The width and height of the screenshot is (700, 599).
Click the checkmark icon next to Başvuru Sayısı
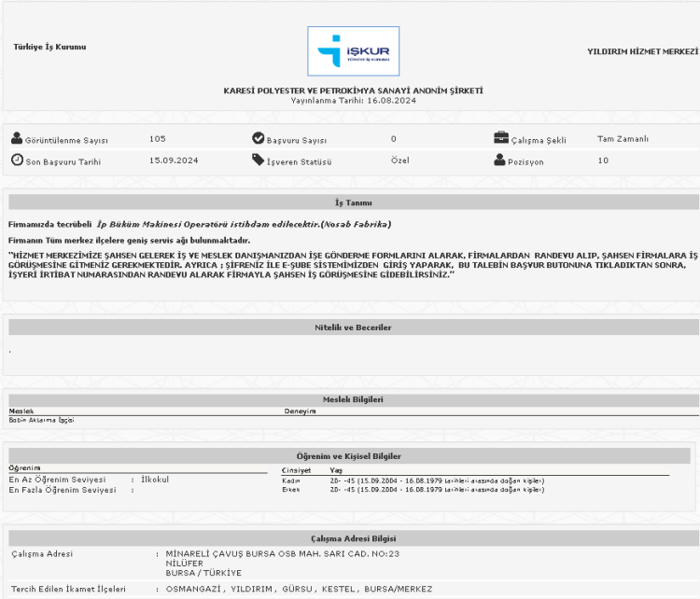259,138
